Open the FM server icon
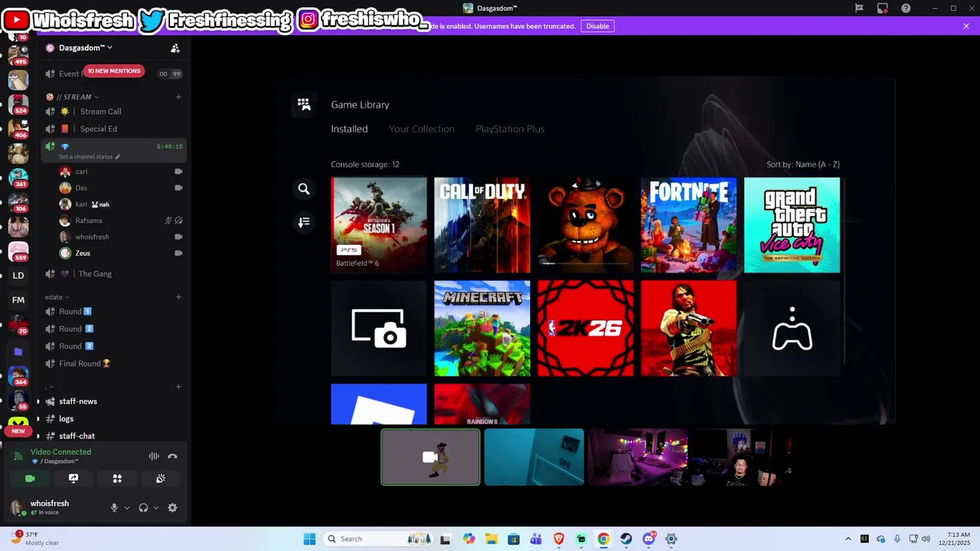This screenshot has height=551, width=980. [18, 300]
